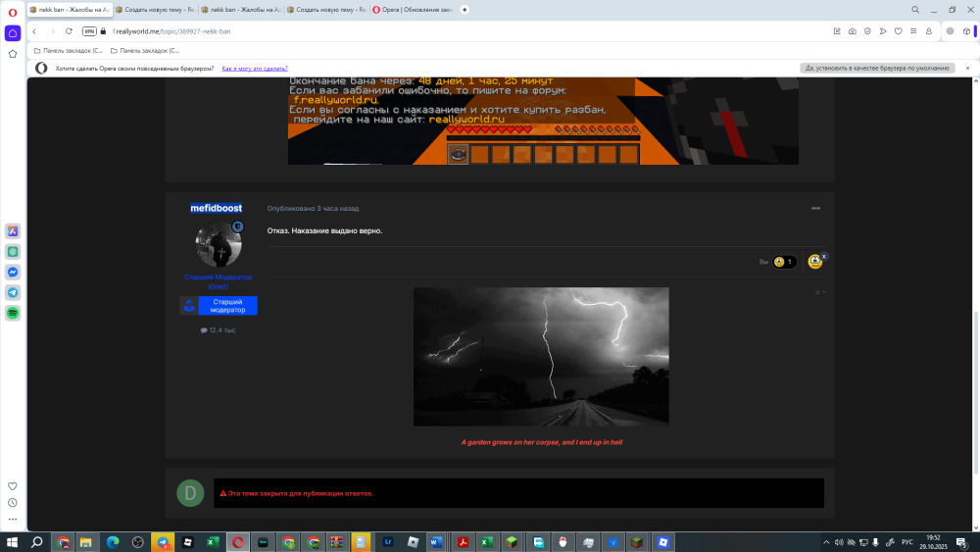Image resolution: width=980 pixels, height=552 pixels.
Task: Click the send/flow arrow icon
Action: 883,31
